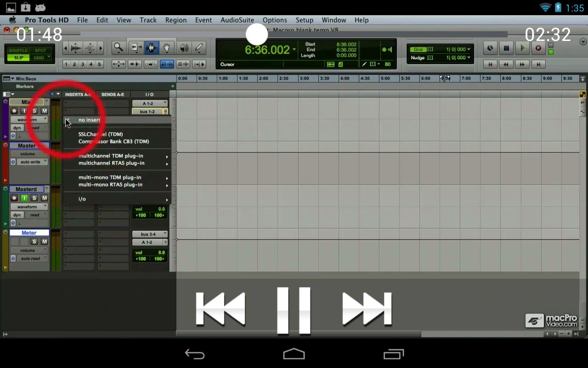Viewport: 588px width, 368px height.
Task: Expand multi-mono RTAS plug-in submenu
Action: tap(117, 185)
